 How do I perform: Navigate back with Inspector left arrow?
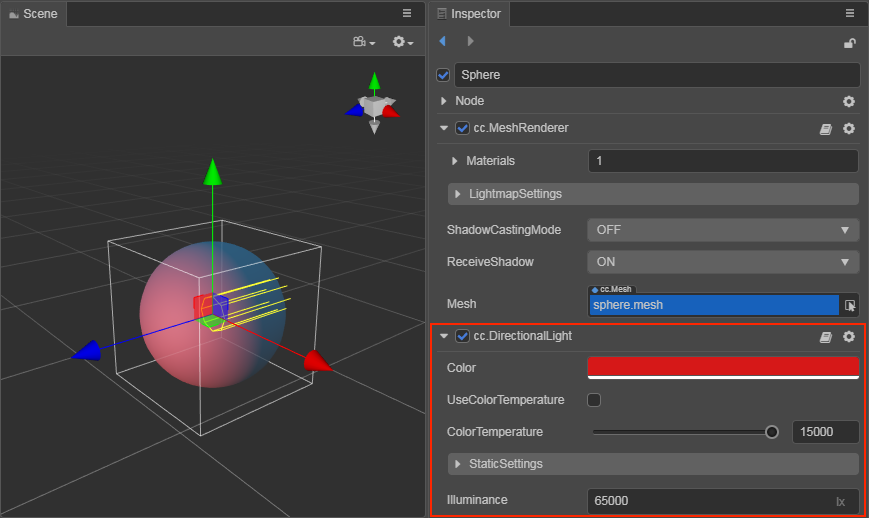443,41
